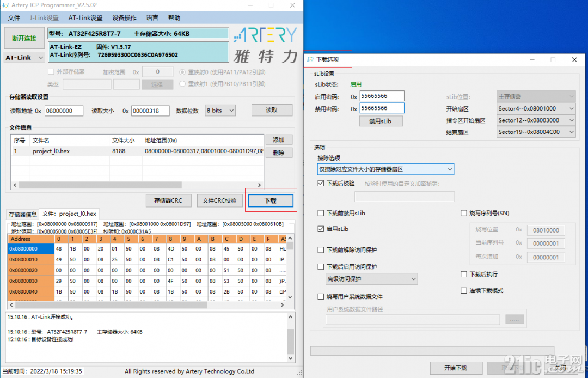588x378 pixels.
Task: Click the Artery ICP Programmer title bar icon
Action: click(5, 5)
